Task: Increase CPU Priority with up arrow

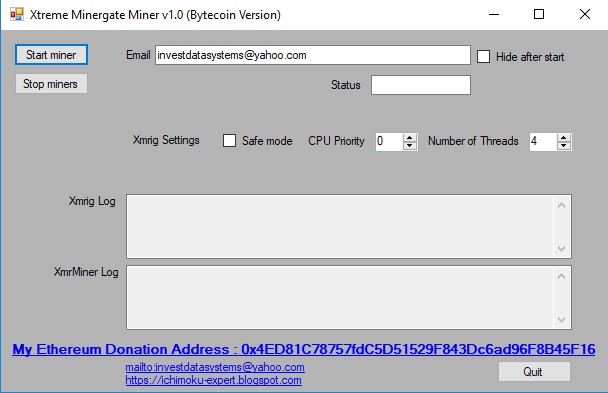Action: pos(409,137)
